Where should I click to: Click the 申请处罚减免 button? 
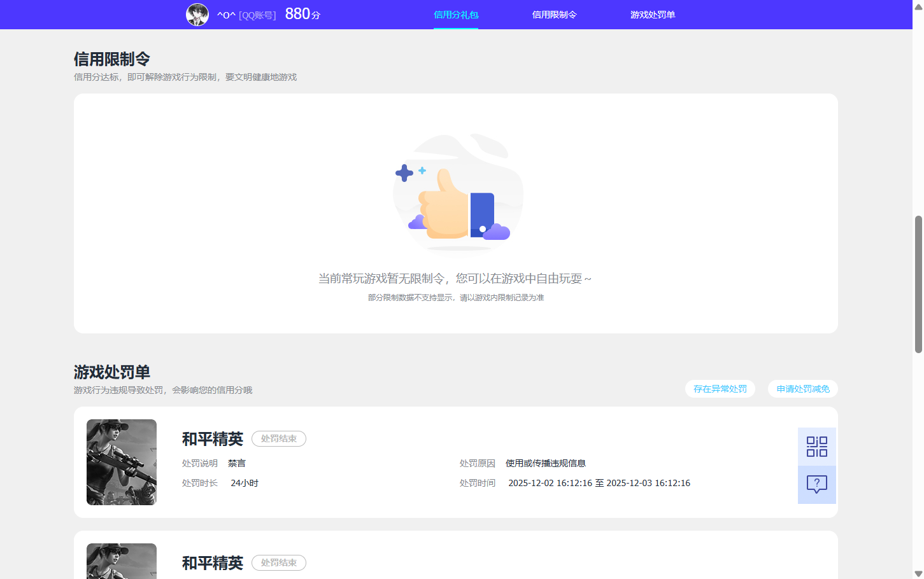(803, 389)
